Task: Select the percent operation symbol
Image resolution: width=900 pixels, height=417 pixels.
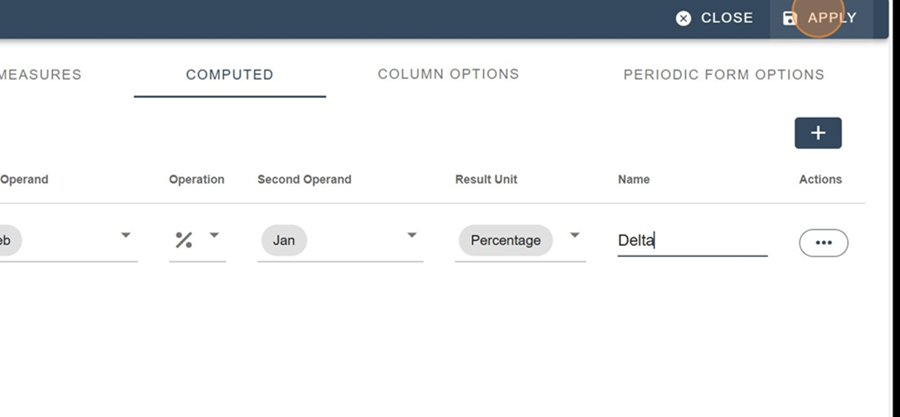Action: click(x=184, y=240)
